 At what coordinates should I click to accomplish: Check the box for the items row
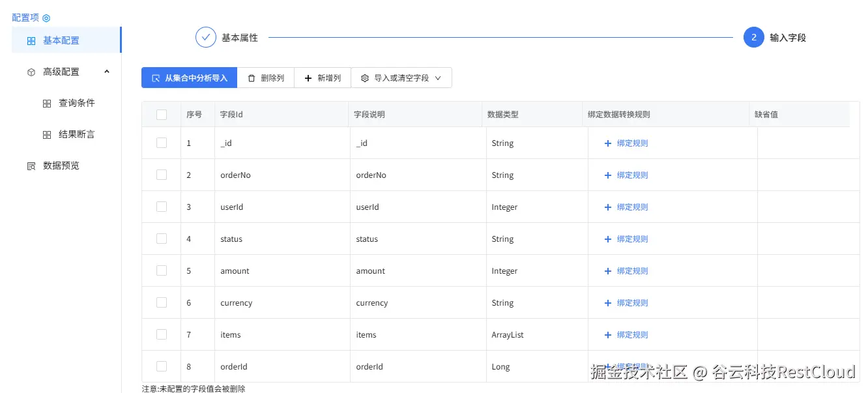coord(162,334)
